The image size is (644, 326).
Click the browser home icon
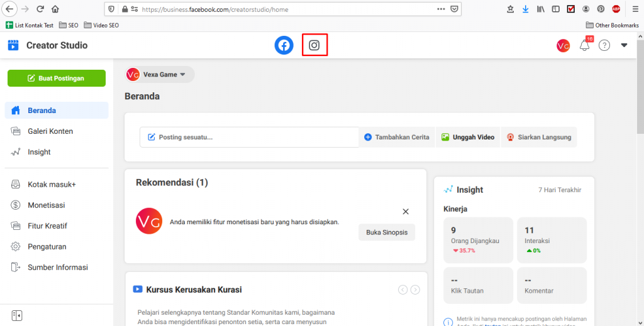(x=55, y=9)
